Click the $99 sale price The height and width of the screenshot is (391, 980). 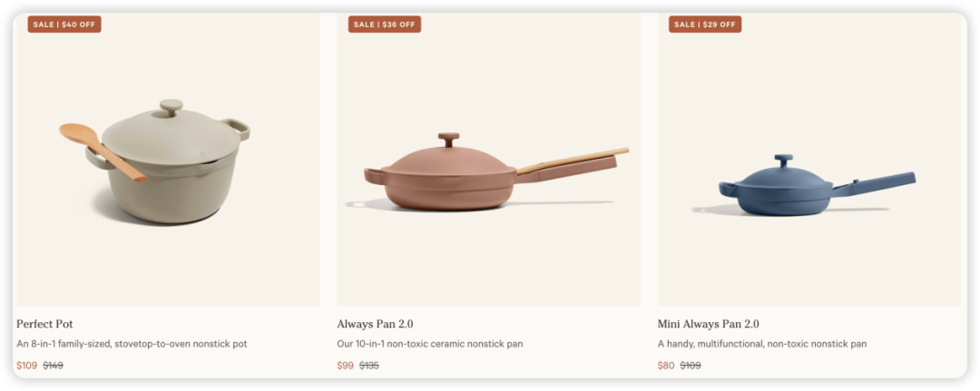[x=346, y=366]
